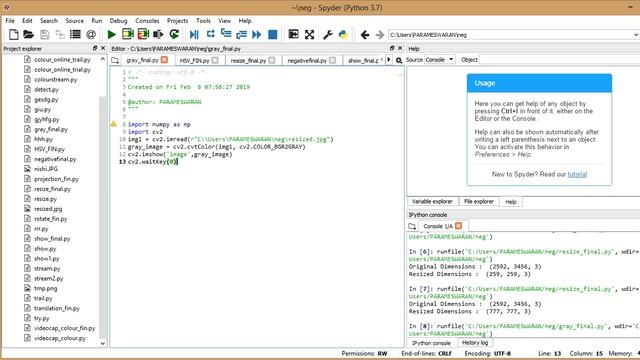Open the Run menu

tap(97, 20)
